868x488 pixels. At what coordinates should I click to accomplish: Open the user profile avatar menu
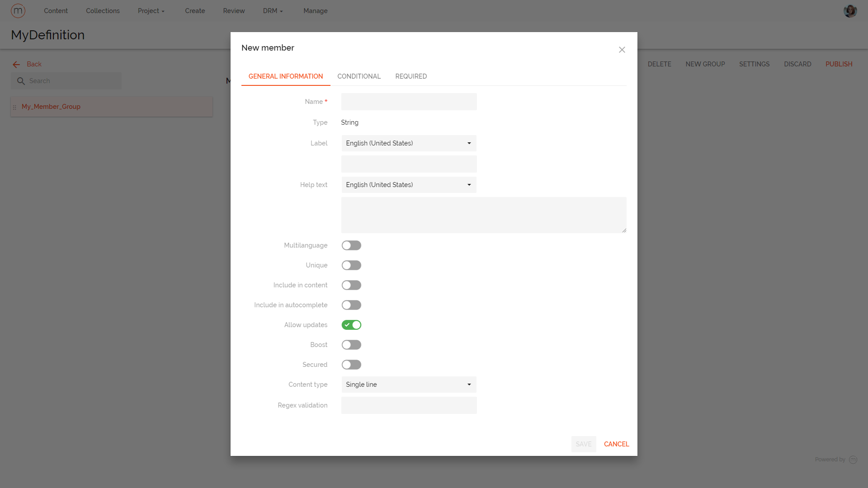click(x=850, y=10)
